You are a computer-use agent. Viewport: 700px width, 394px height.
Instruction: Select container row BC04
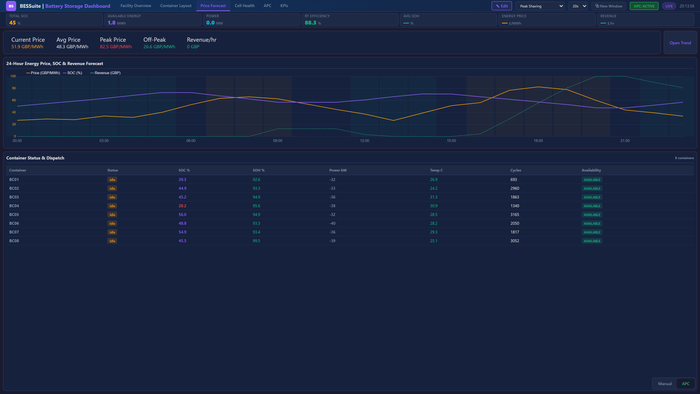(x=350, y=206)
